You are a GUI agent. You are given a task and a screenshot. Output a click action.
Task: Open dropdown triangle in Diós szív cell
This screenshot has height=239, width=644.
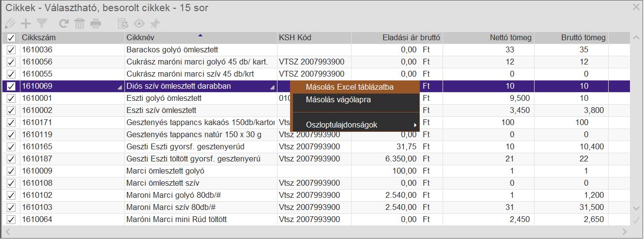[272, 87]
